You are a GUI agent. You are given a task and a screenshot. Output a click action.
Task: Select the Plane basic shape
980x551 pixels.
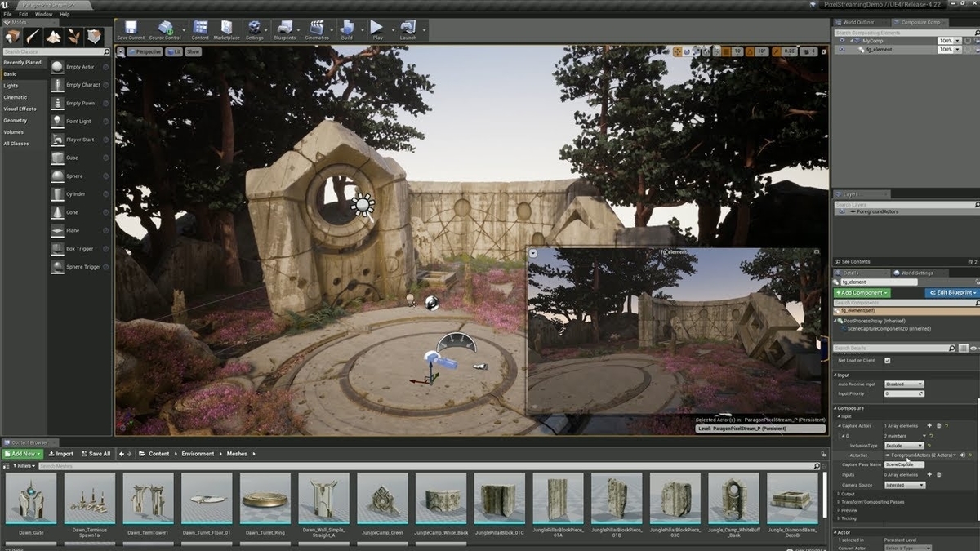(x=78, y=230)
